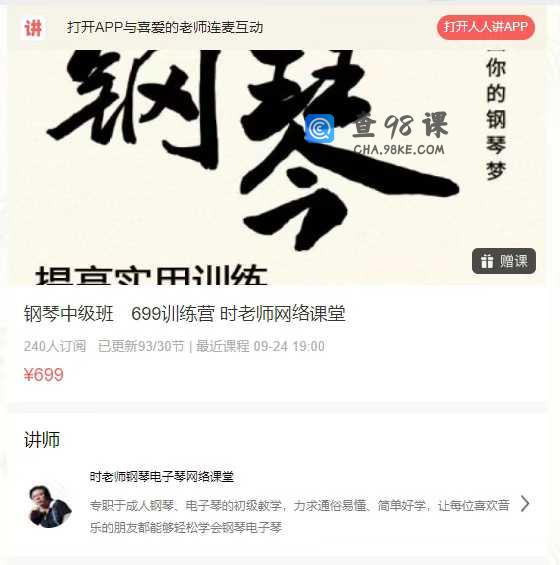560x565 pixels.
Task: Click the instructor description paragraph
Action: [299, 516]
